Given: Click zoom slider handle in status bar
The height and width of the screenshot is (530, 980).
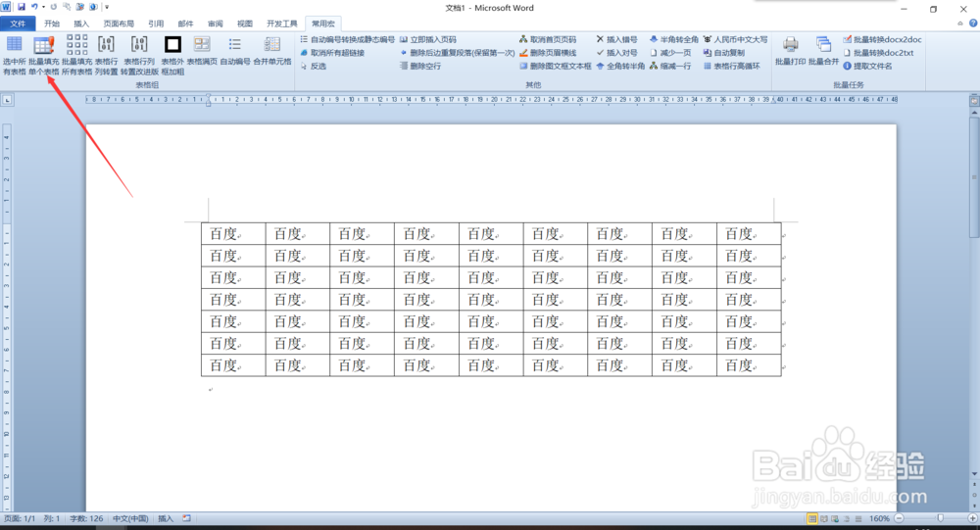Looking at the screenshot, I should [x=940, y=519].
